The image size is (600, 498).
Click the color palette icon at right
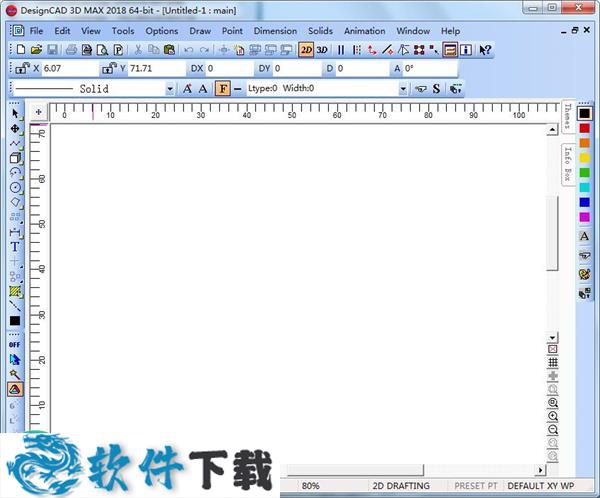pyautogui.click(x=584, y=274)
